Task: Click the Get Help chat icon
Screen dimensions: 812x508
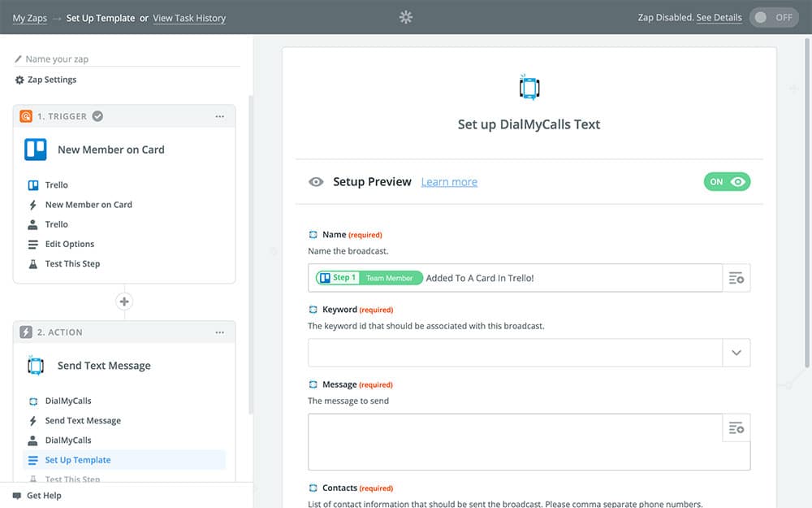Action: coord(17,496)
